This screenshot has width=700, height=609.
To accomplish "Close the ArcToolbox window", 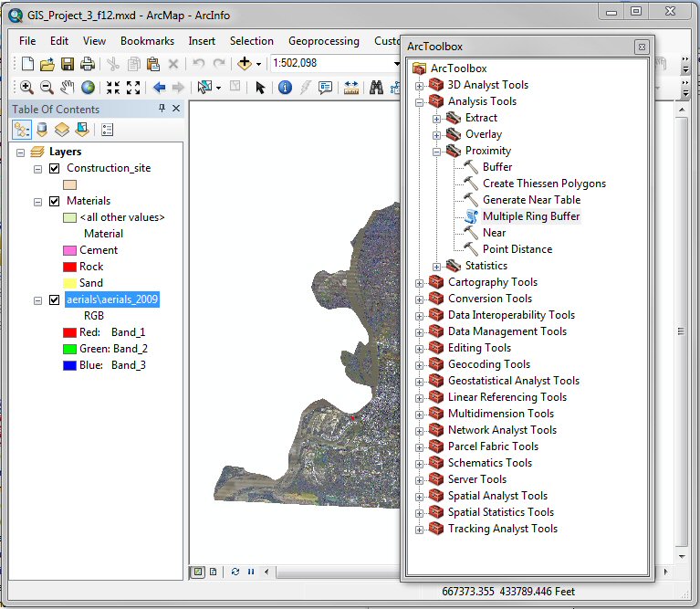I will 642,47.
